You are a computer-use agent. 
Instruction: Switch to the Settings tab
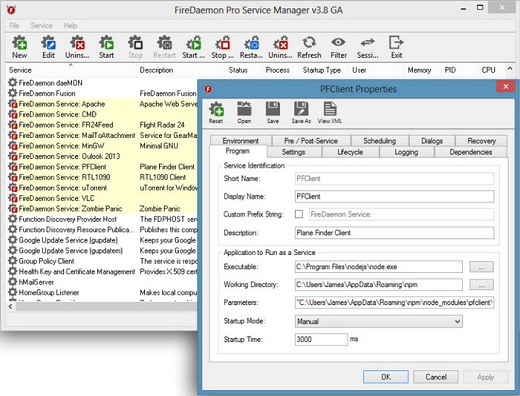coord(293,152)
